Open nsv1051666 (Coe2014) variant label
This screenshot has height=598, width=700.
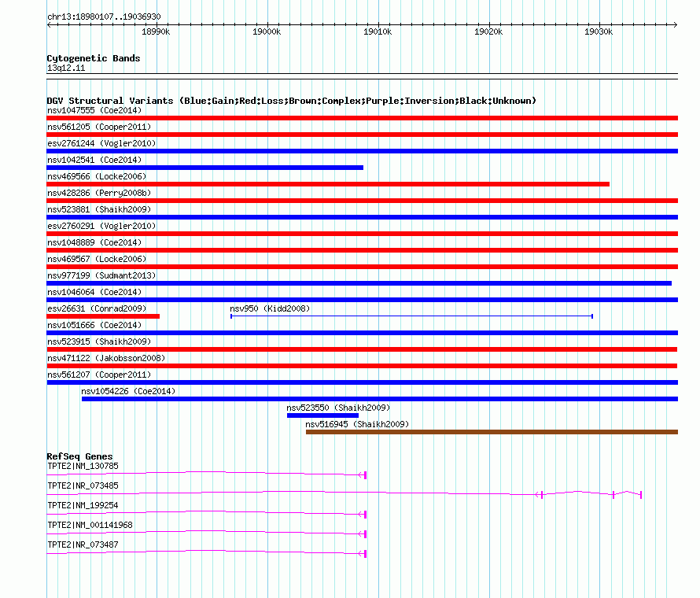tap(94, 325)
